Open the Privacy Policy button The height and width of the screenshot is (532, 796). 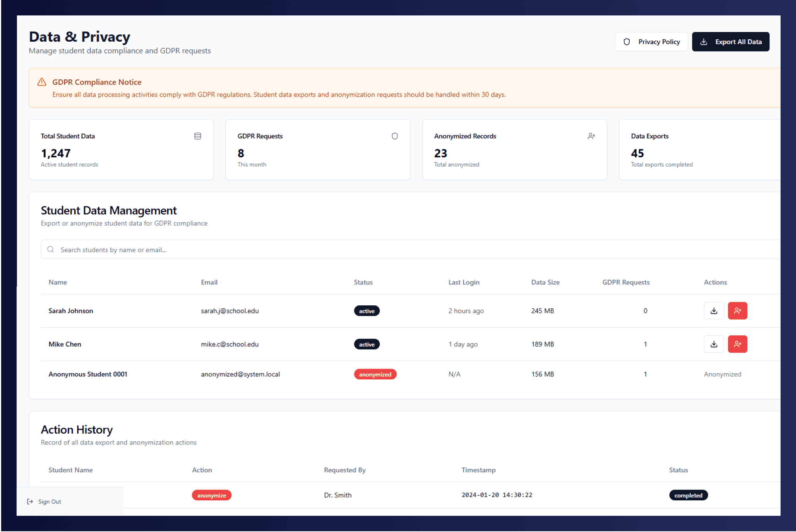(x=651, y=42)
